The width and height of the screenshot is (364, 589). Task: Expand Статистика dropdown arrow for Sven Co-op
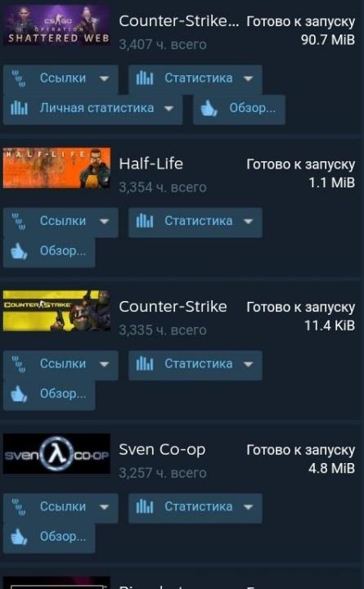click(248, 507)
